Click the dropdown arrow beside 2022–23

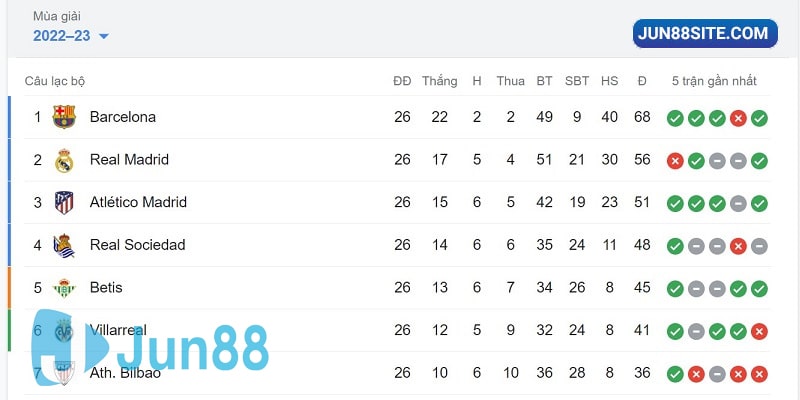tap(103, 37)
